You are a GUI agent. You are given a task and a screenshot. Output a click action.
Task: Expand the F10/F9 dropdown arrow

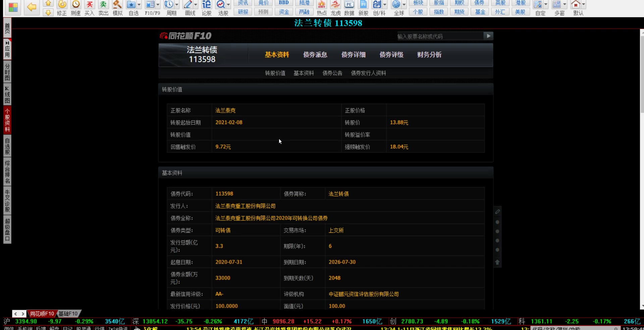pyautogui.click(x=158, y=5)
